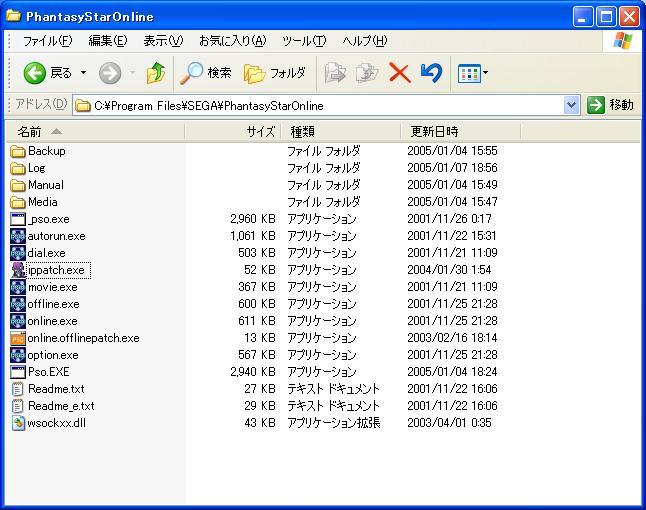Click the Up folder toolbar icon
646x510 pixels.
(155, 73)
